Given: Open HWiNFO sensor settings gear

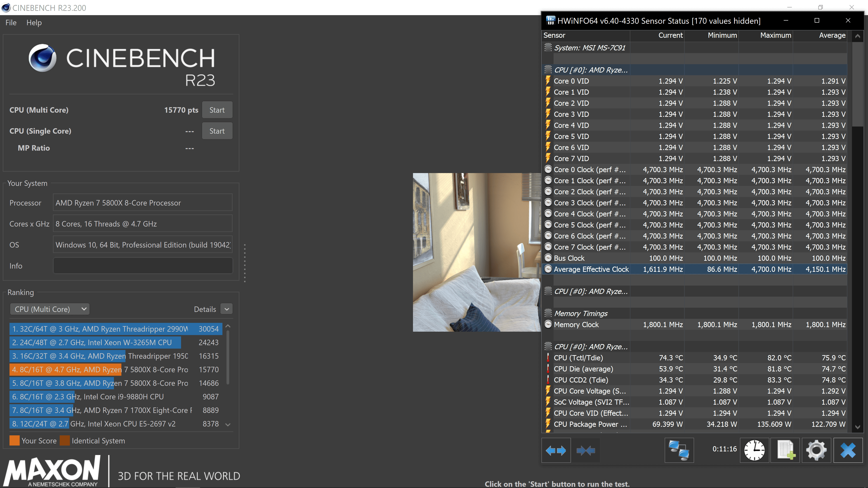Looking at the screenshot, I should point(816,450).
